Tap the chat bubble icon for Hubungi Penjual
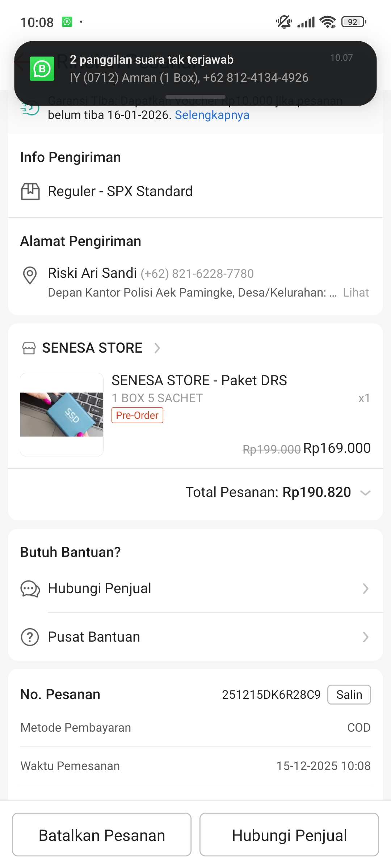This screenshot has width=391, height=868. (x=30, y=589)
